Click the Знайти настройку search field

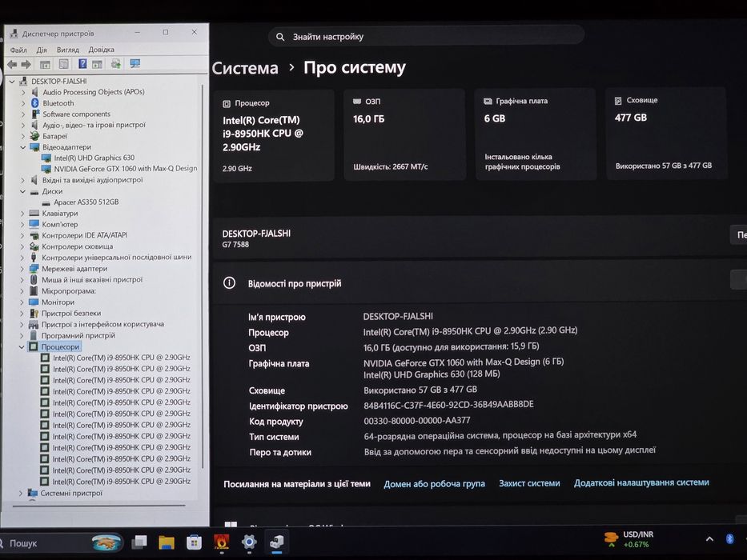427,36
